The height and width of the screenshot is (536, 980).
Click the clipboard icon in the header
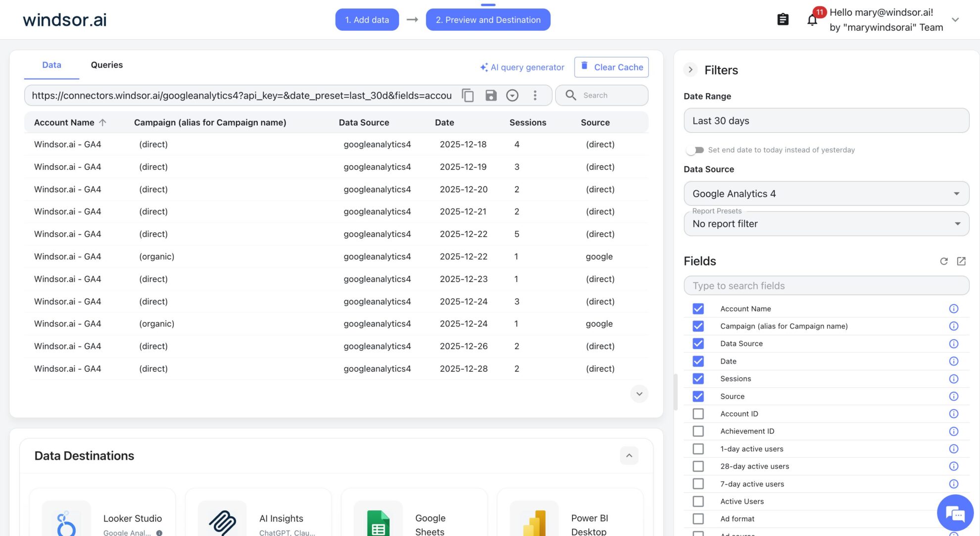pyautogui.click(x=783, y=19)
